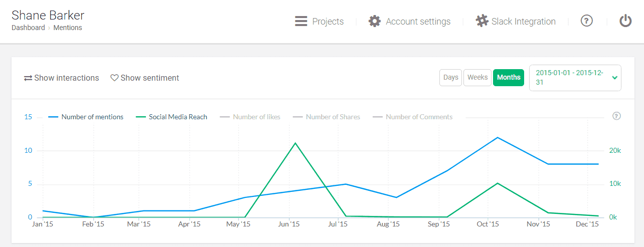644x247 pixels.
Task: Click the Account settings gear icon
Action: coord(375,22)
